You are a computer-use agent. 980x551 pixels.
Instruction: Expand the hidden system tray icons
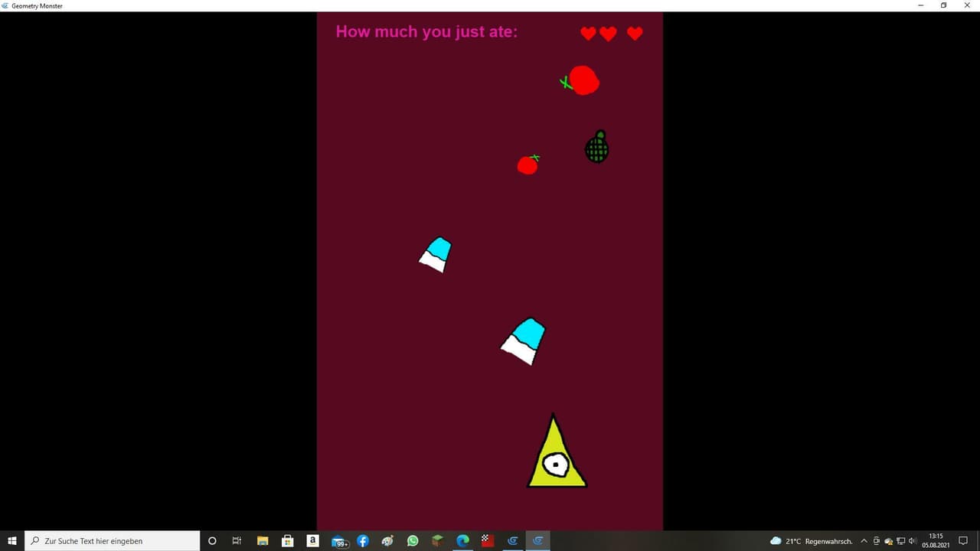click(864, 541)
